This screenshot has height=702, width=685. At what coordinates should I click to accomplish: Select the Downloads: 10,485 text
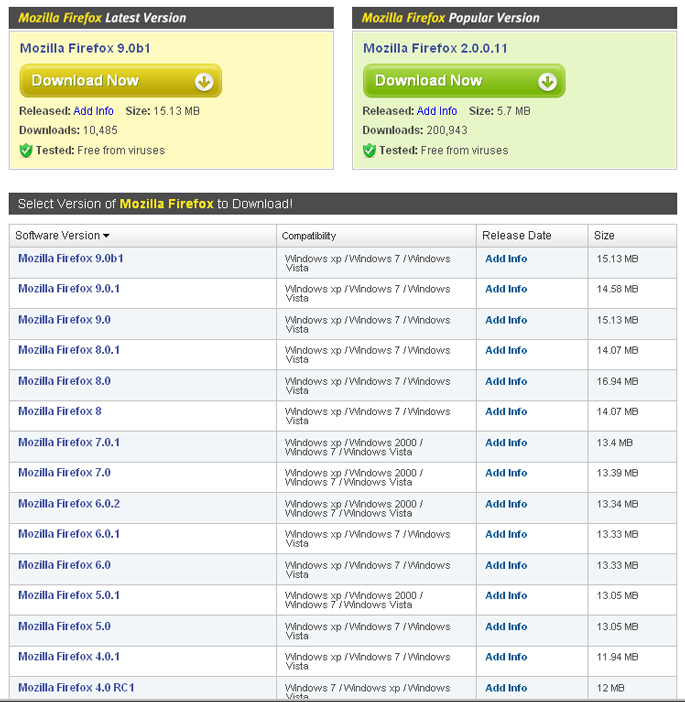click(68, 130)
